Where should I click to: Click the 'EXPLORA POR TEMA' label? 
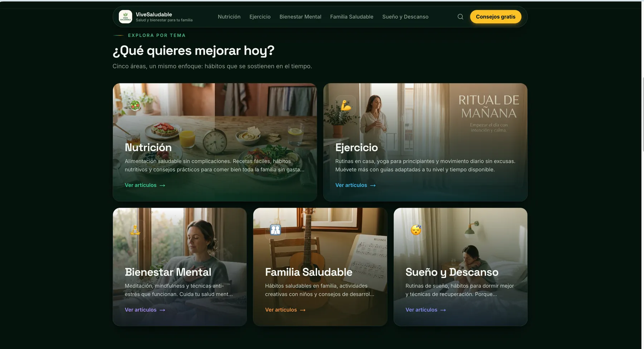(x=157, y=35)
